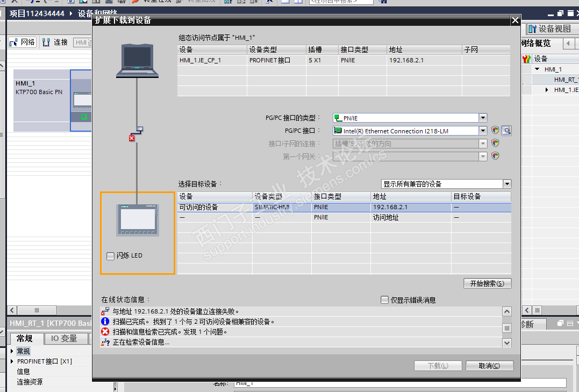Image resolution: width=579 pixels, height=392 pixels.
Task: Click HMI_1 KTP700 Basic PN device label
Action: pos(39,88)
